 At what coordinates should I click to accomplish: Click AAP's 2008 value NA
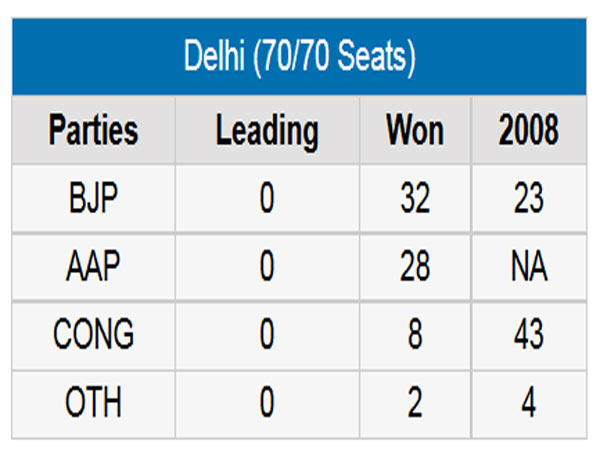coord(529,266)
